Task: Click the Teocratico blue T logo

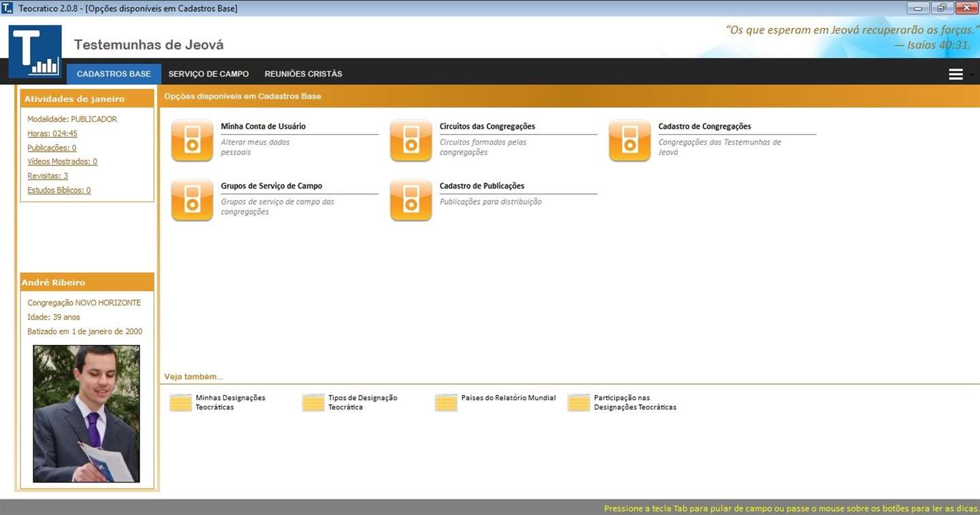Action: tap(35, 52)
